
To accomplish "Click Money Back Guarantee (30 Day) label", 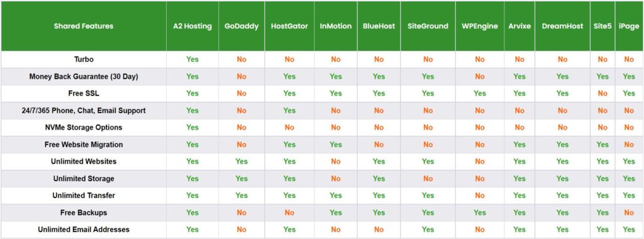I will [84, 76].
